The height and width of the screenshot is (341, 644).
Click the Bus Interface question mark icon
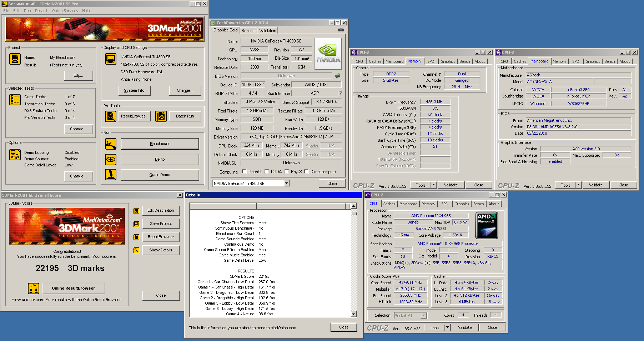[340, 93]
